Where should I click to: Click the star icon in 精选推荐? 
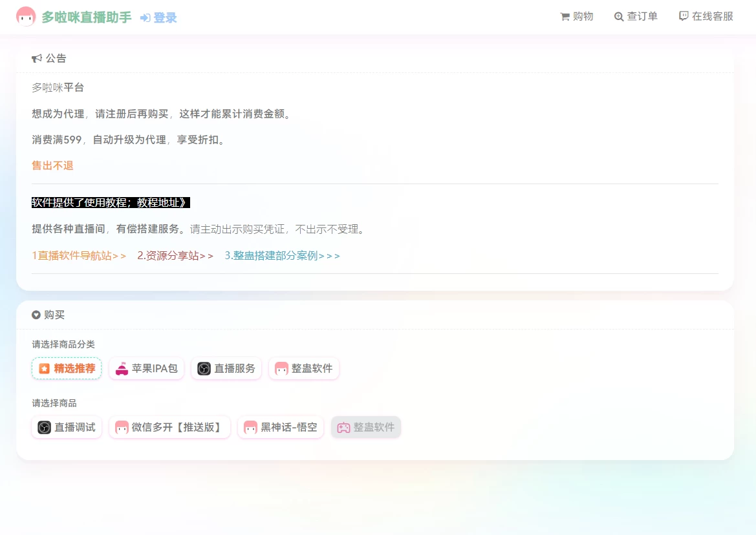(45, 368)
